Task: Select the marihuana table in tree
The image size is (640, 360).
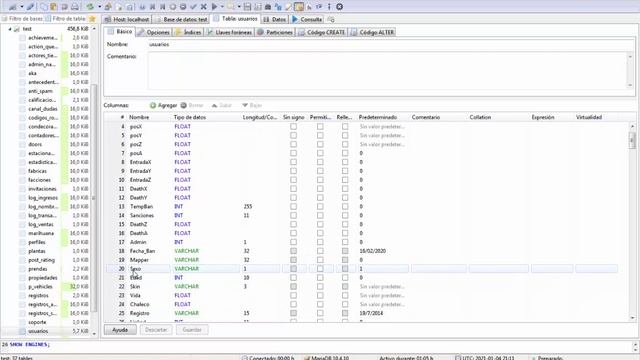Action: (41, 233)
